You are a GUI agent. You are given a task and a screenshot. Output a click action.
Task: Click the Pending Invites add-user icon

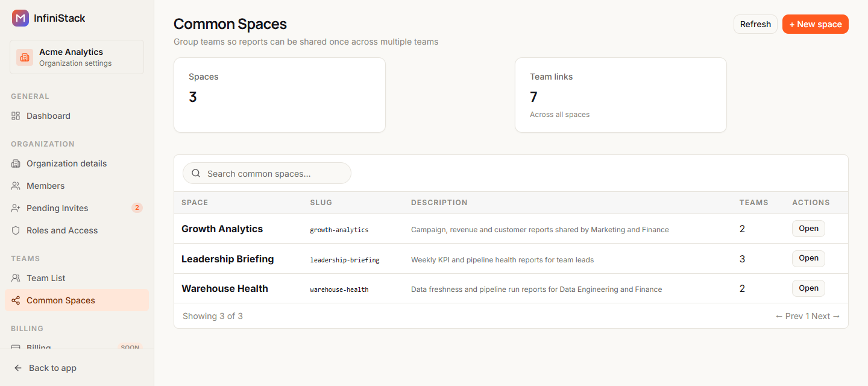(16, 208)
